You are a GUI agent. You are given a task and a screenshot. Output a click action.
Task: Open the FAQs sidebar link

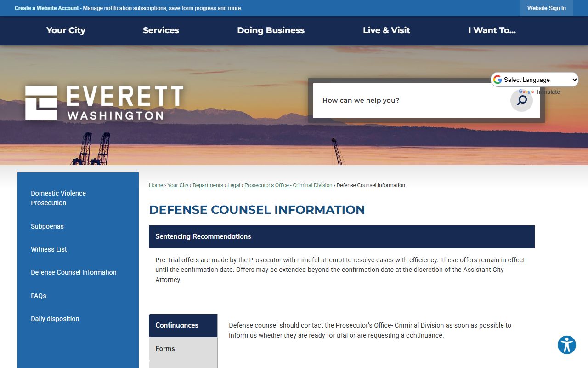point(39,296)
